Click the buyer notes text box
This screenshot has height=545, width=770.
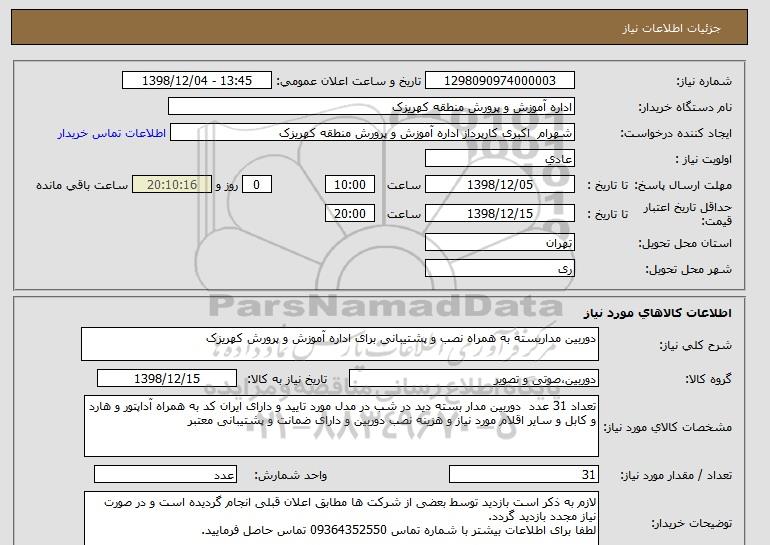point(341,518)
